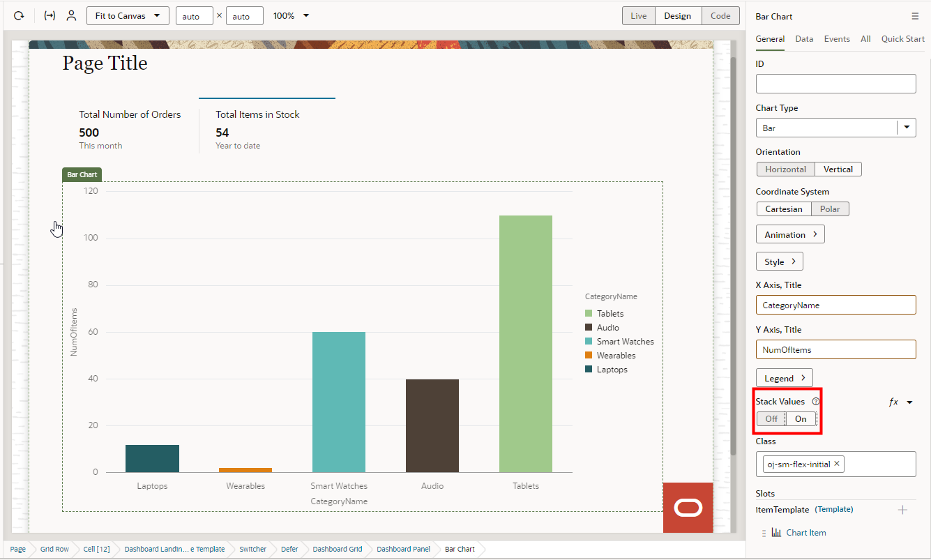This screenshot has height=560, width=931.
Task: Turn On Stack Values
Action: (801, 418)
